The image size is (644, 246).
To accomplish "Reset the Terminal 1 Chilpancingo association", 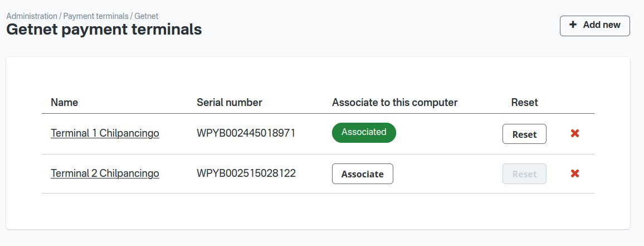I will (524, 134).
